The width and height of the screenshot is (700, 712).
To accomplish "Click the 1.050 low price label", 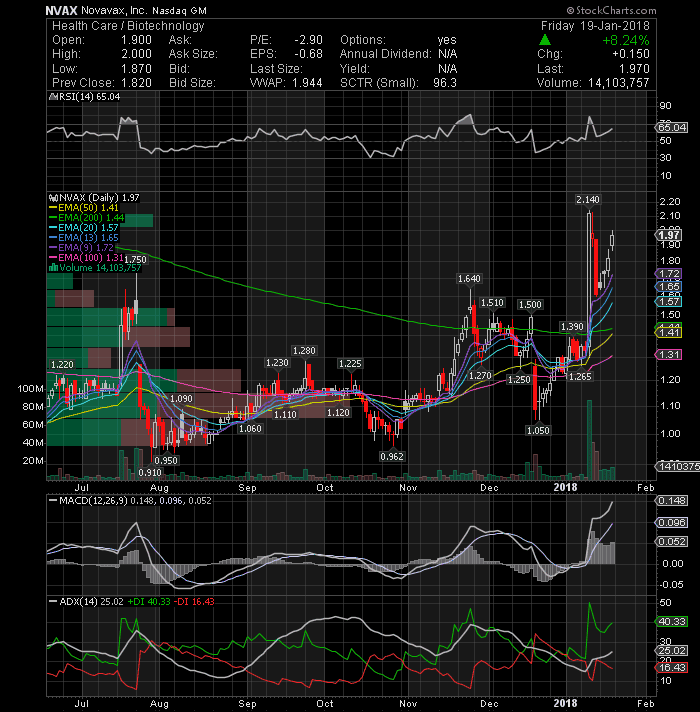I will point(538,430).
